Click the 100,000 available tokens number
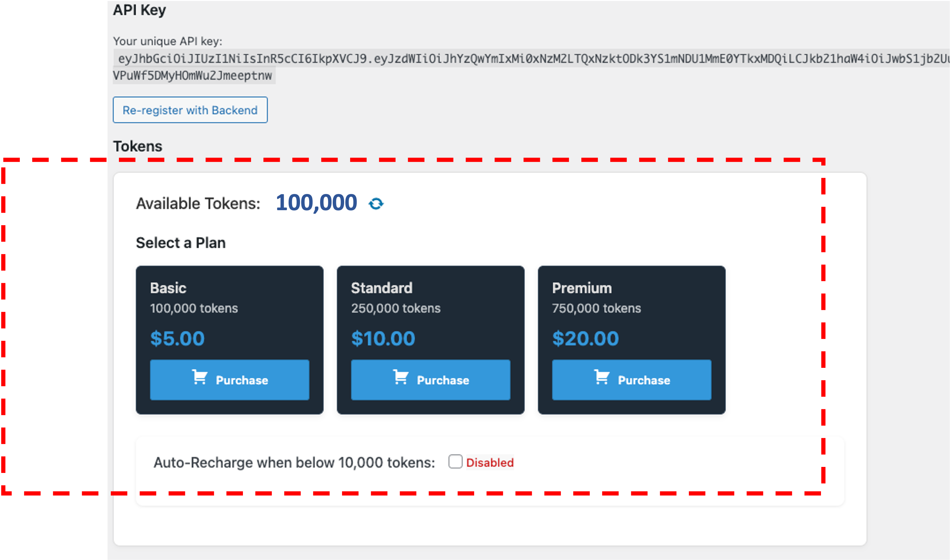 click(x=316, y=203)
